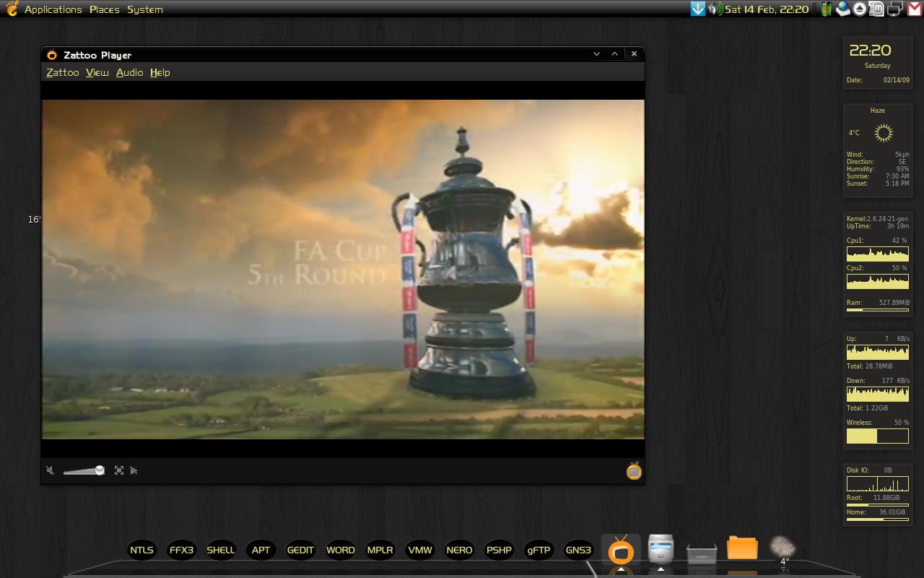
Task: Launch NTLS from the dock
Action: coord(142,550)
